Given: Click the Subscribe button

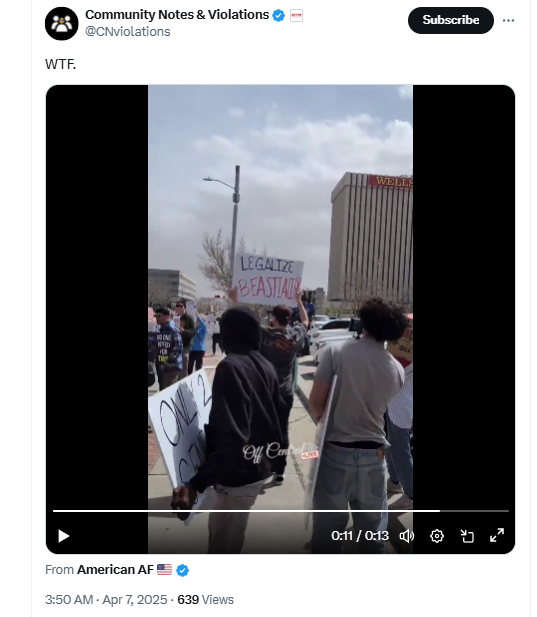Looking at the screenshot, I should click(x=451, y=20).
